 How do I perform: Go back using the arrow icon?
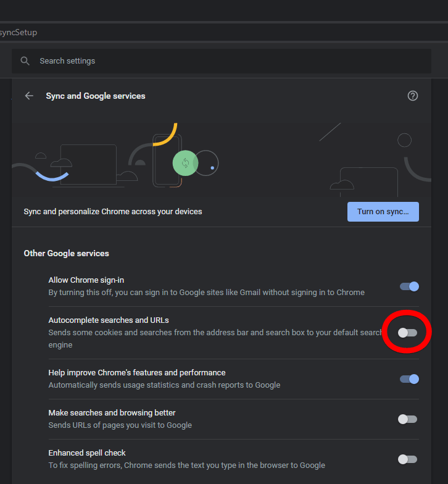(29, 96)
